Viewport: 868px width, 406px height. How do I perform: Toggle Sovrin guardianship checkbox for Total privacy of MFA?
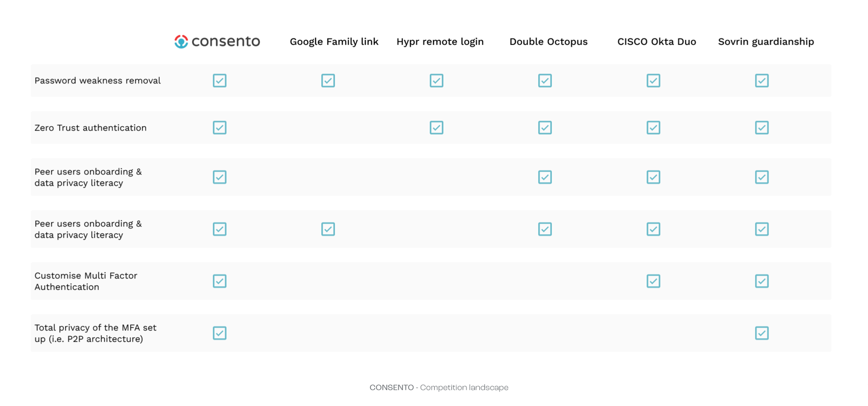[762, 333]
